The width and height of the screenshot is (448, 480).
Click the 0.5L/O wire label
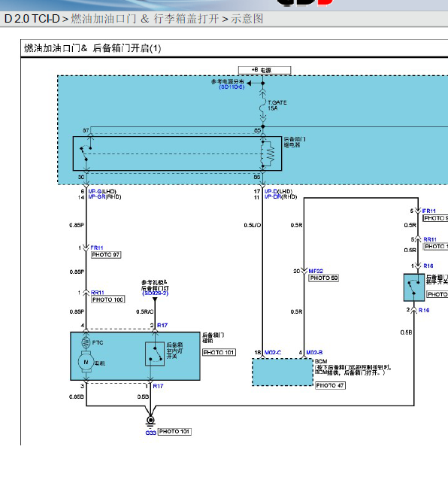pyautogui.click(x=253, y=225)
